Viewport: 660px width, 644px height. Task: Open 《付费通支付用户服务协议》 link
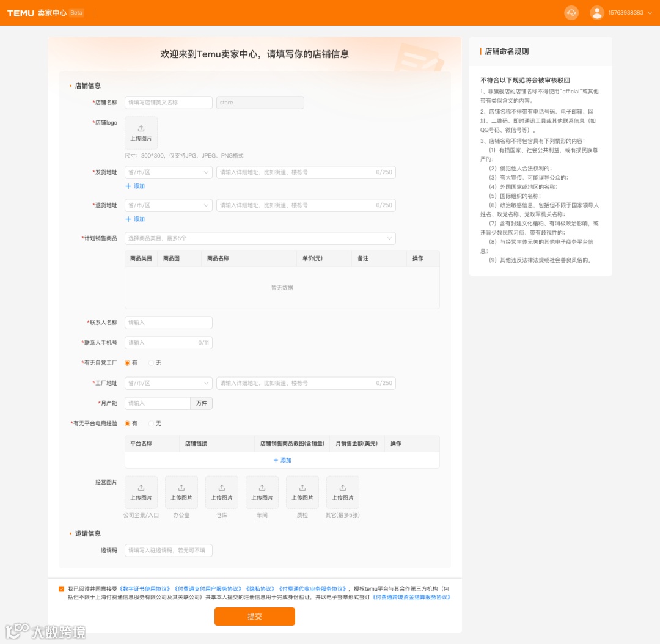pos(208,589)
